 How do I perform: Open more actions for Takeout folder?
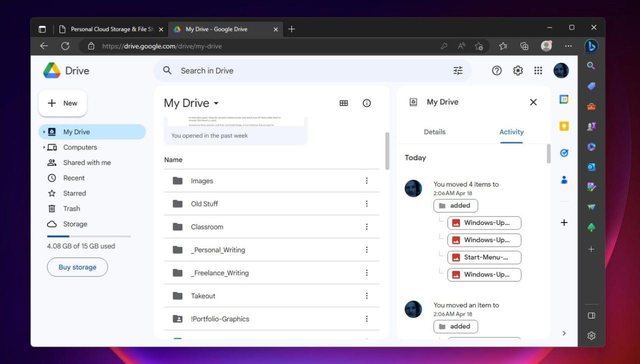[366, 295]
